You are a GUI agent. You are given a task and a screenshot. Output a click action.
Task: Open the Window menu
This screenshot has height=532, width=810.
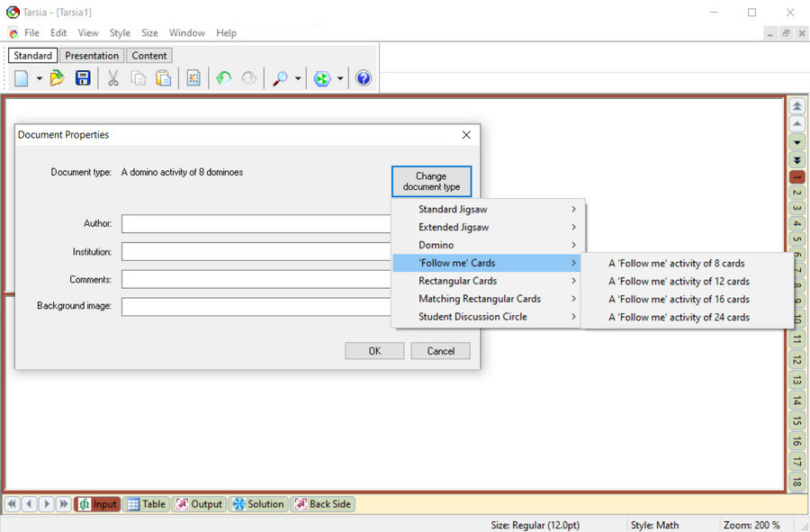coord(187,33)
